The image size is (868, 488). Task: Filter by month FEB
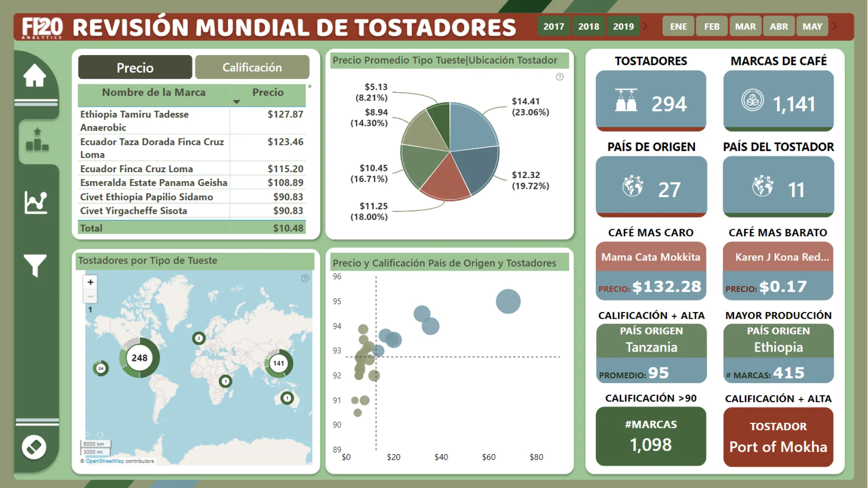click(712, 26)
